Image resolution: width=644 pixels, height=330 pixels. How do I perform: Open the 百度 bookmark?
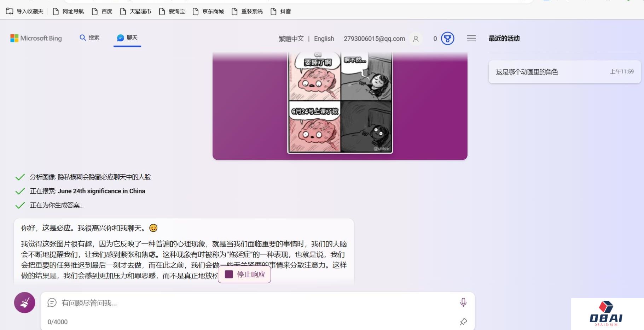(102, 12)
